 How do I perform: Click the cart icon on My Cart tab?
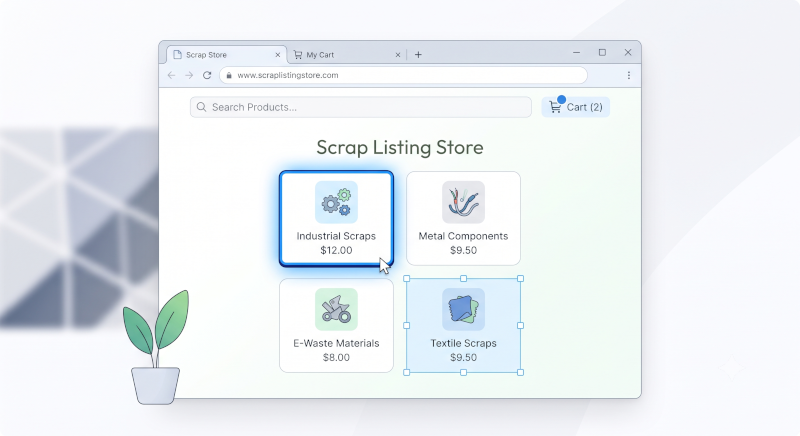click(298, 55)
